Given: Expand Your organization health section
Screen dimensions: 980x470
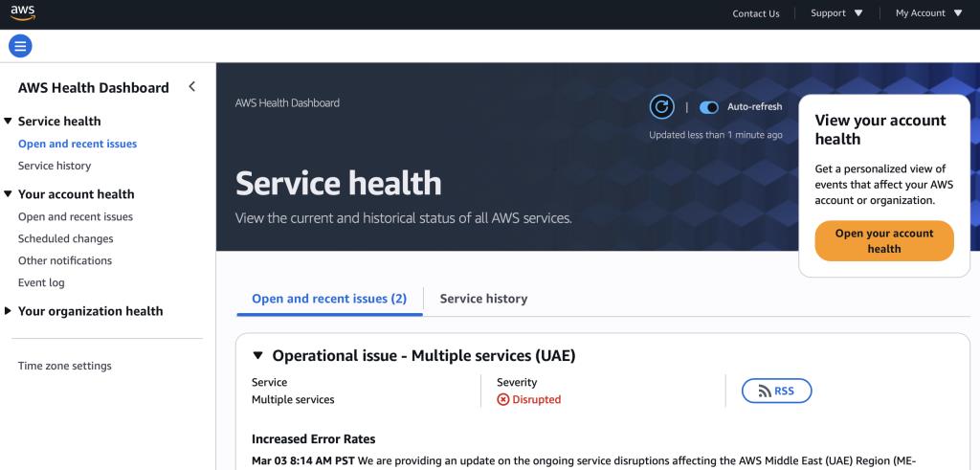Looking at the screenshot, I should pyautogui.click(x=8, y=311).
